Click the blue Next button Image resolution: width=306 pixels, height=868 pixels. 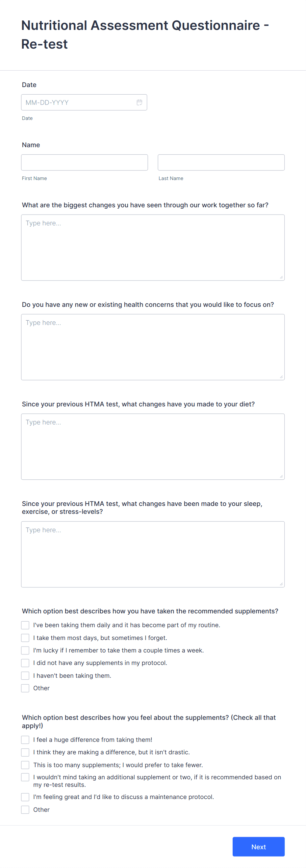[258, 847]
